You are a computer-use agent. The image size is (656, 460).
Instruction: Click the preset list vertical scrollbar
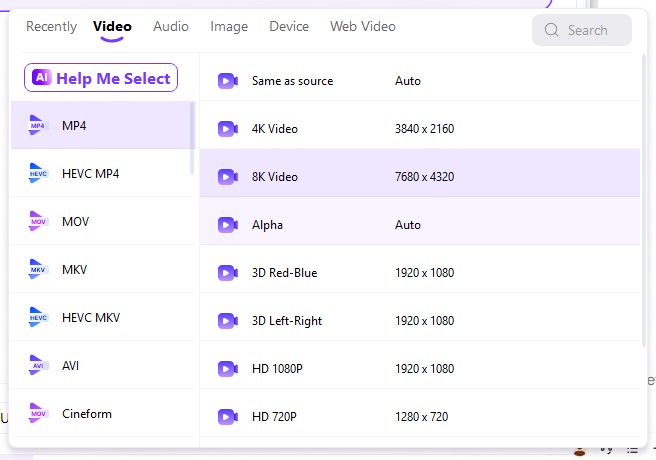point(644,200)
